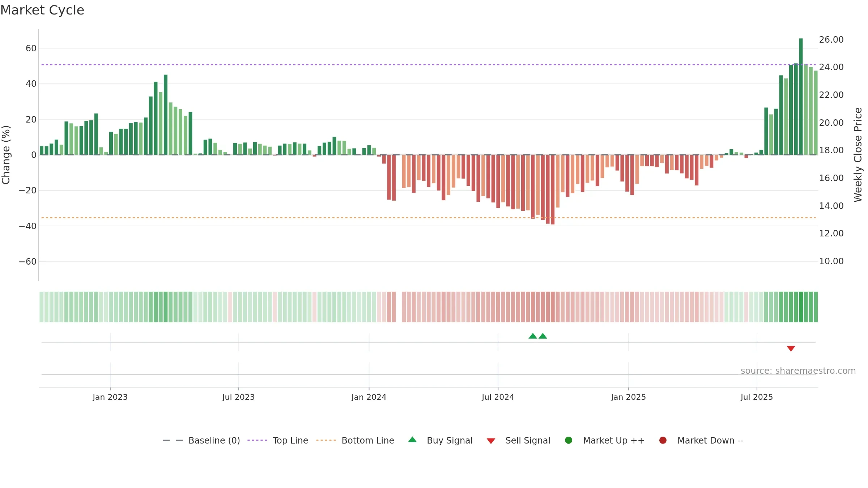Click the −60 tick on Change axis
This screenshot has height=488, width=868.
[x=28, y=261]
